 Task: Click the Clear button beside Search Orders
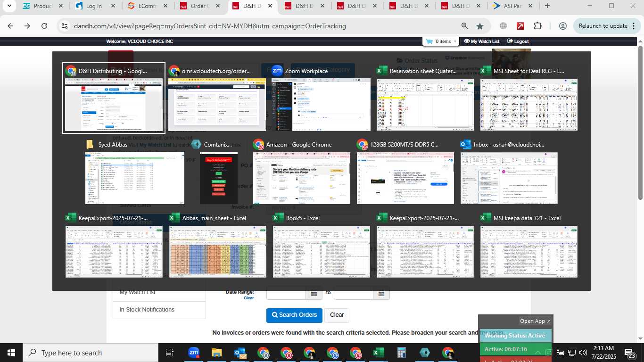[x=337, y=315]
